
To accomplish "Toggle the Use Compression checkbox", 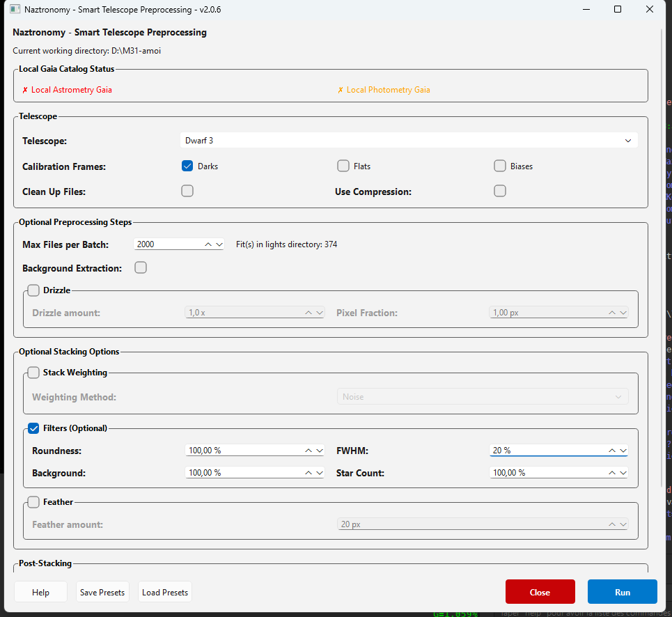I will (500, 191).
